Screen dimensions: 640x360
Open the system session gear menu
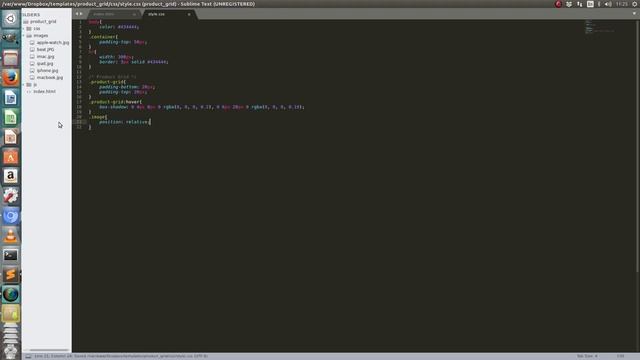tap(635, 4)
